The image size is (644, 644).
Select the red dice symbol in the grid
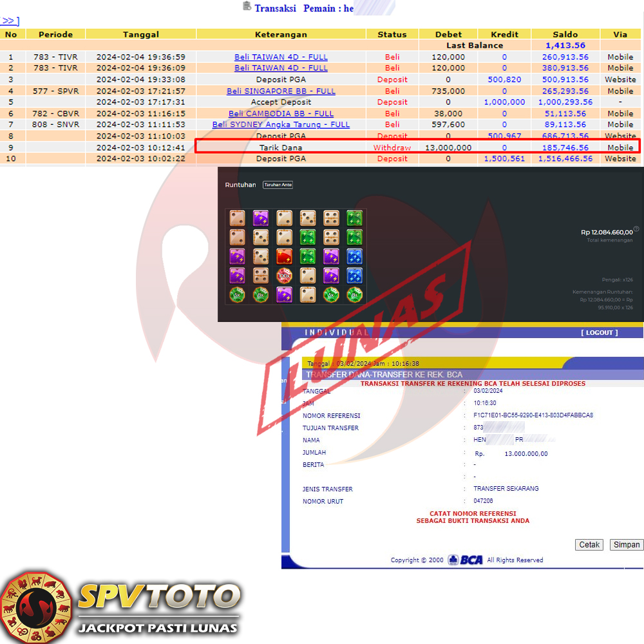284,256
